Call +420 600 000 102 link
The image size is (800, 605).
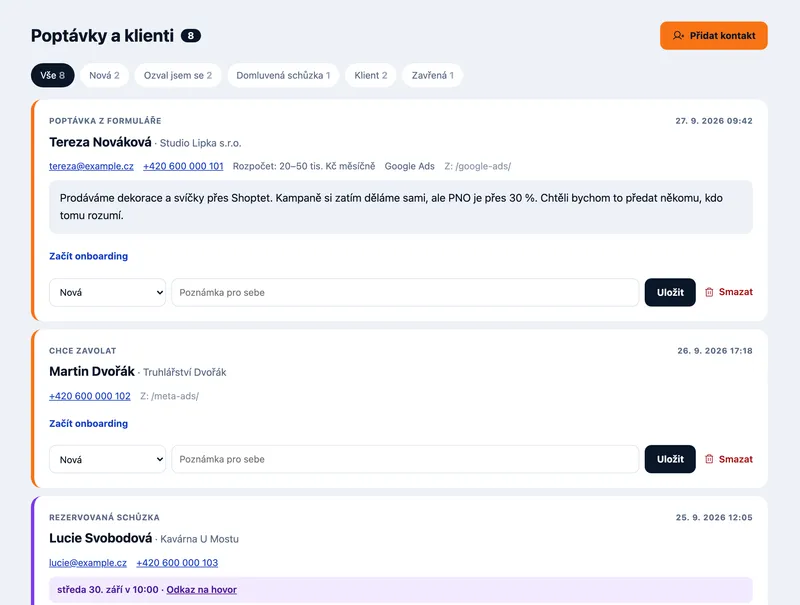coord(90,396)
